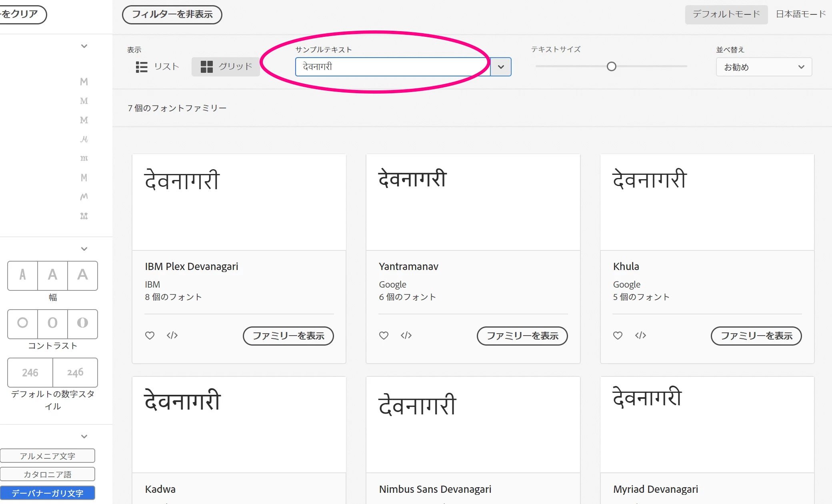Open the Yantramanav name link

click(x=408, y=266)
